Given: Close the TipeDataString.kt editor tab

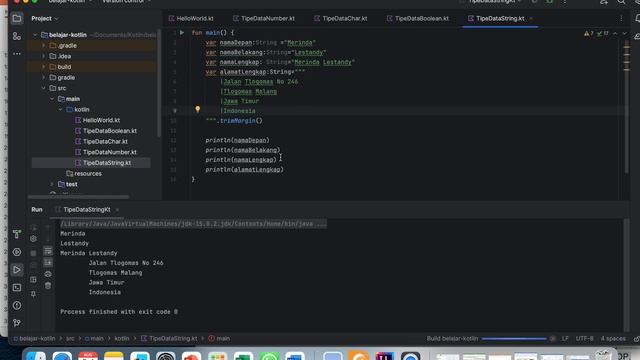Looking at the screenshot, I should (x=531, y=18).
